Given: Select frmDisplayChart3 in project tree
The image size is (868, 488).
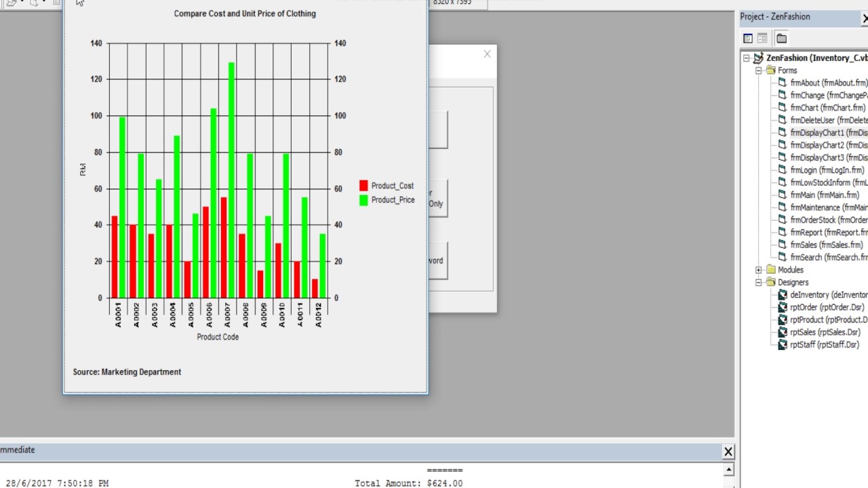Looking at the screenshot, I should 829,158.
